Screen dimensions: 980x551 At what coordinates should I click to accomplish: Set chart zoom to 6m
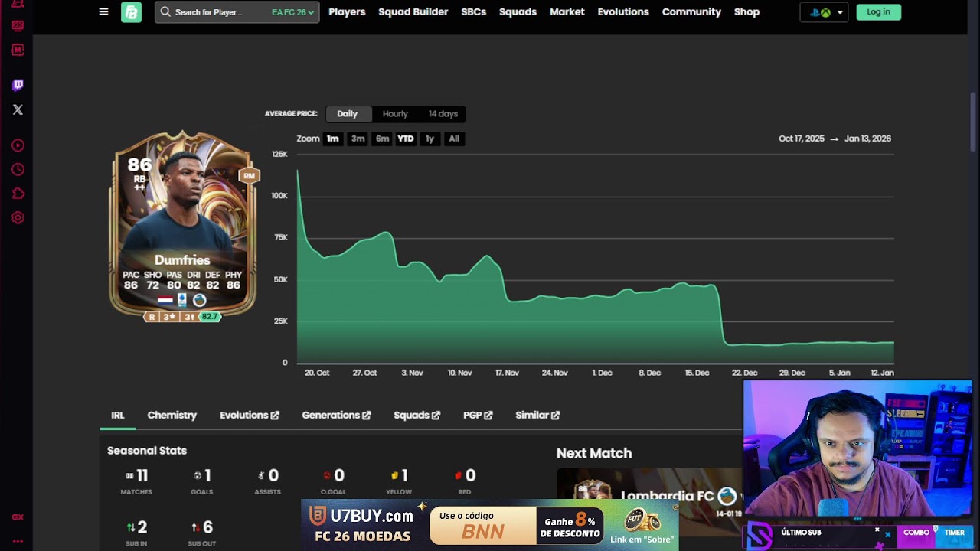(382, 139)
